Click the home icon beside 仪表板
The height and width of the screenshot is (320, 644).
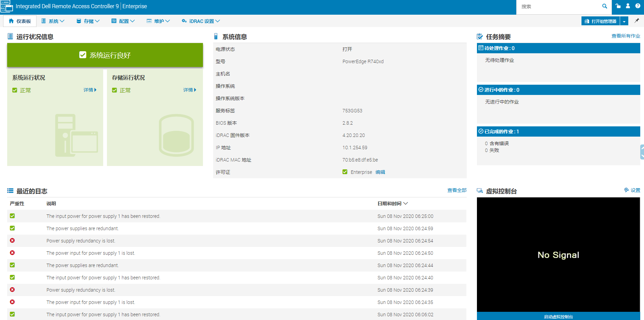[12, 21]
